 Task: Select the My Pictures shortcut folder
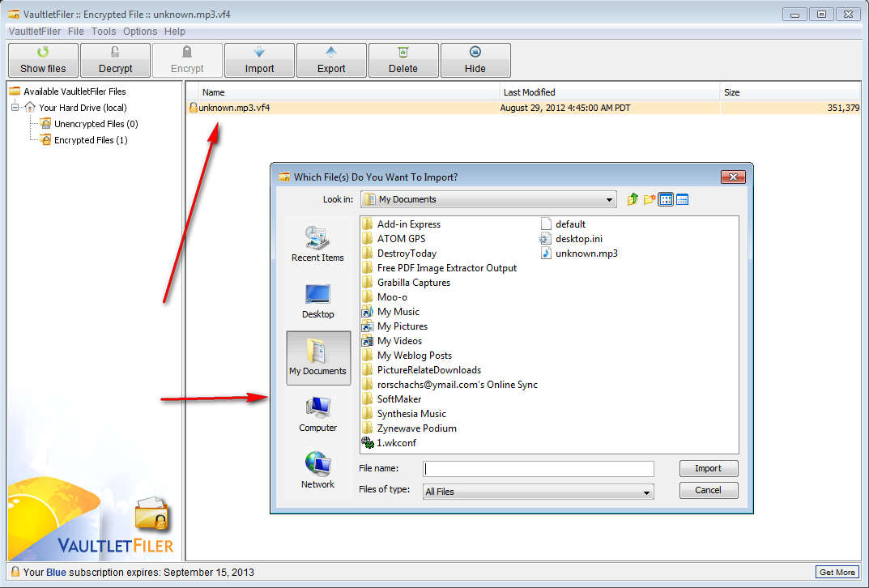[x=394, y=326]
